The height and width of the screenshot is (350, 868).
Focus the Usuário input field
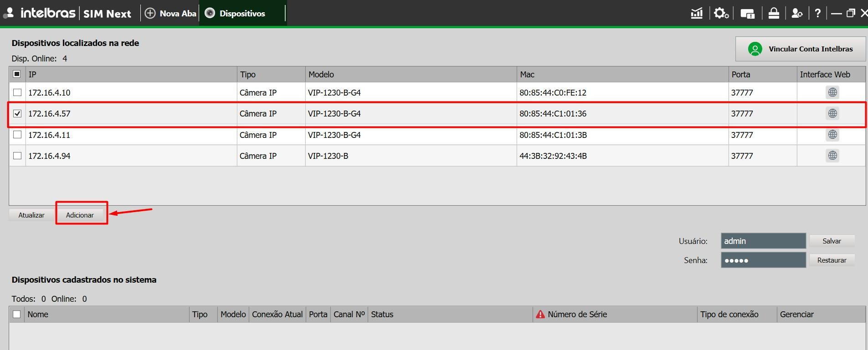pos(763,241)
